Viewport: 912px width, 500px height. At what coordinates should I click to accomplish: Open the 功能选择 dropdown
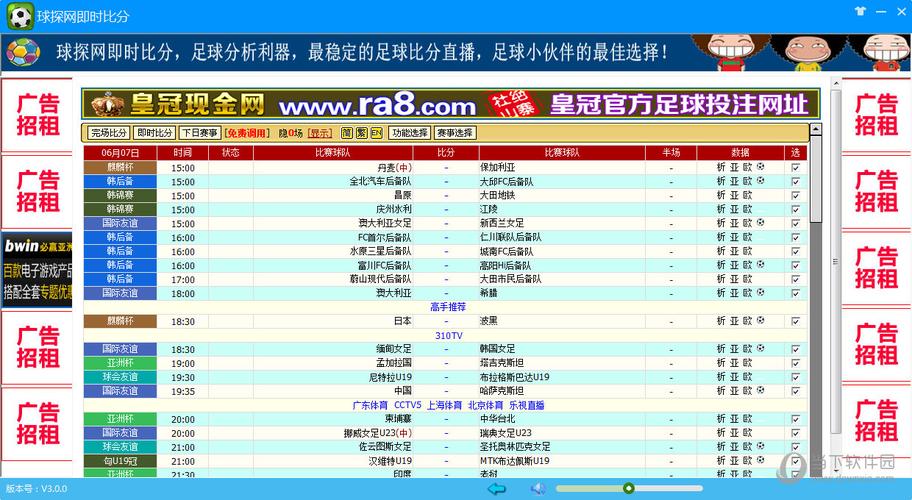[x=409, y=133]
